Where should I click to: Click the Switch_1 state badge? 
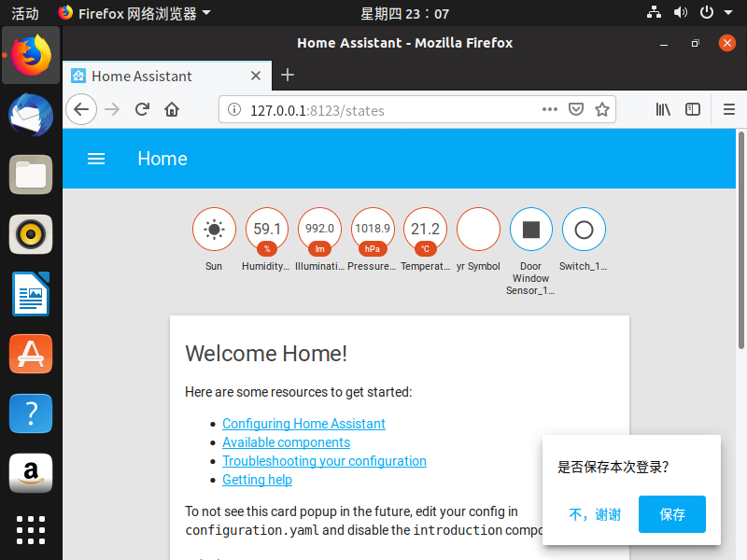[x=584, y=230]
